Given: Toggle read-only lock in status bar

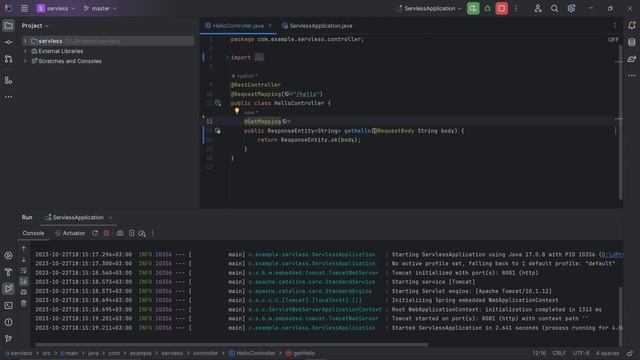Looking at the screenshot, I should [630, 353].
